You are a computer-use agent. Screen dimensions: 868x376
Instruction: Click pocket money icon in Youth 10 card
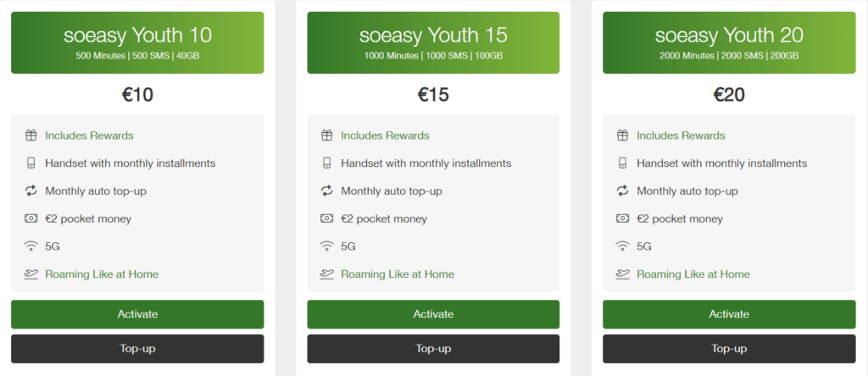[31, 218]
